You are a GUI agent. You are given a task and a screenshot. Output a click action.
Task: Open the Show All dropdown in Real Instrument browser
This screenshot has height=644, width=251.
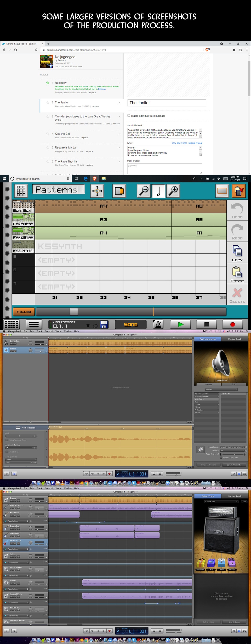pos(221,389)
